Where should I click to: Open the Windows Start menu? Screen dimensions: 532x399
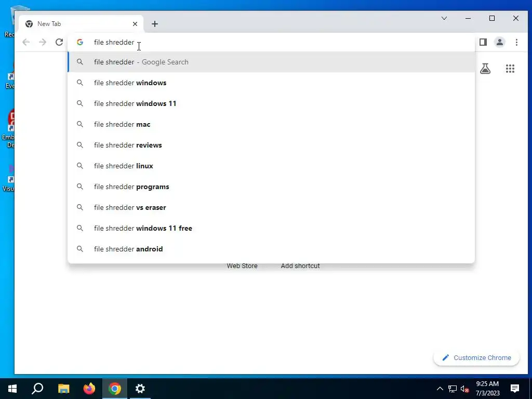pos(12,389)
